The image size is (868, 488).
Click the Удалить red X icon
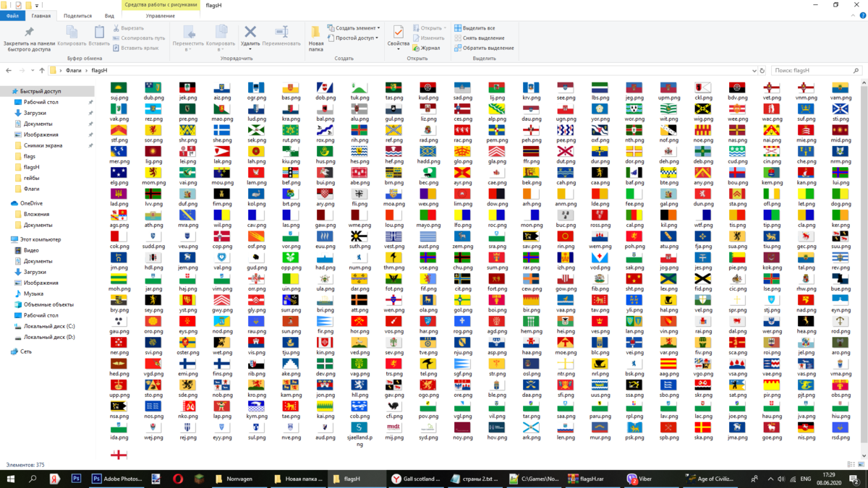pyautogui.click(x=250, y=32)
